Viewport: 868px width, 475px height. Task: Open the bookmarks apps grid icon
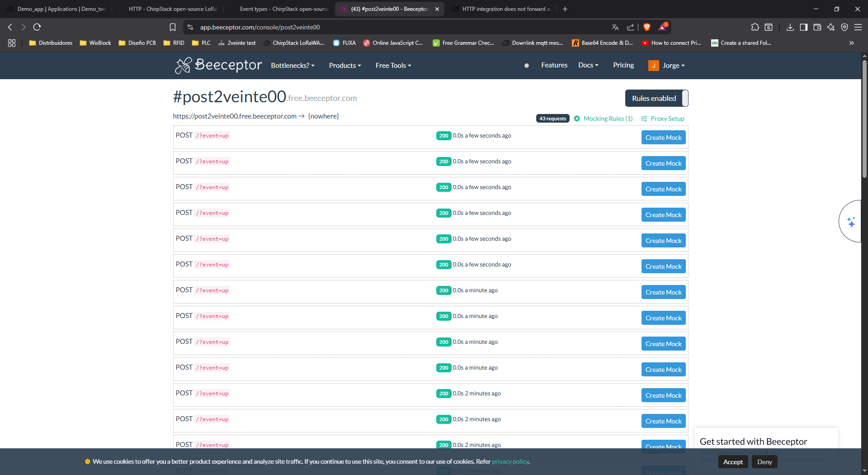12,43
